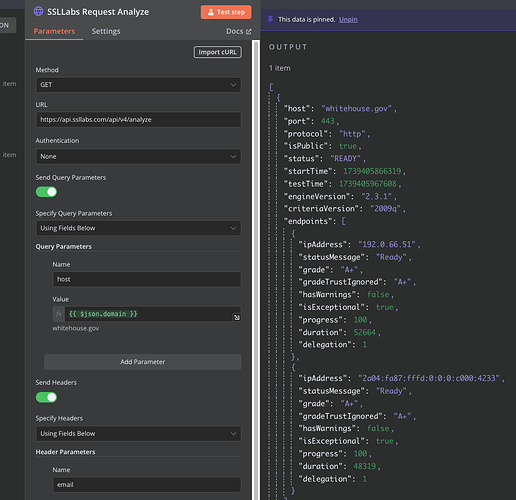Click the parameters panel vertical scrollbar
The width and height of the screenshot is (516, 500).
tap(256, 269)
